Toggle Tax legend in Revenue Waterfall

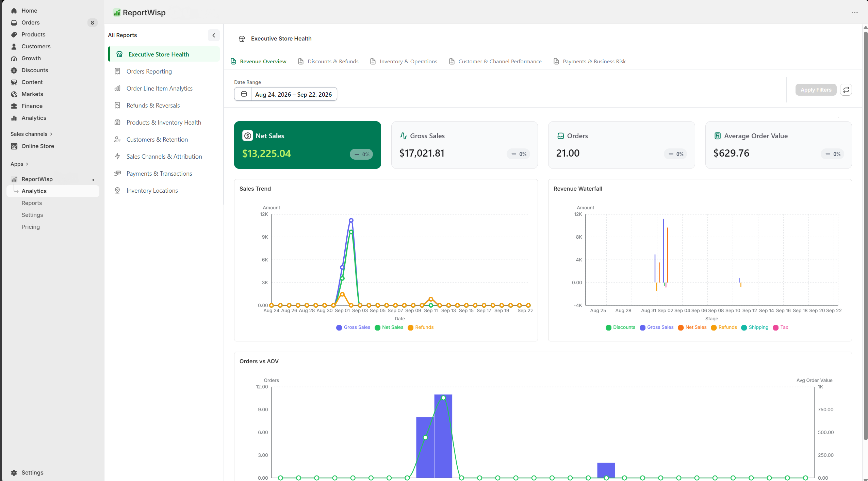pos(781,327)
